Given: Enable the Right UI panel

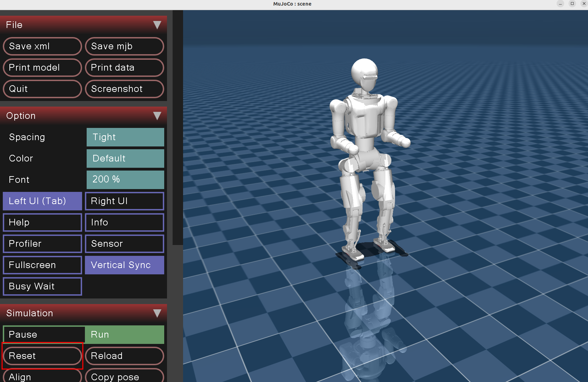Looking at the screenshot, I should click(x=124, y=201).
